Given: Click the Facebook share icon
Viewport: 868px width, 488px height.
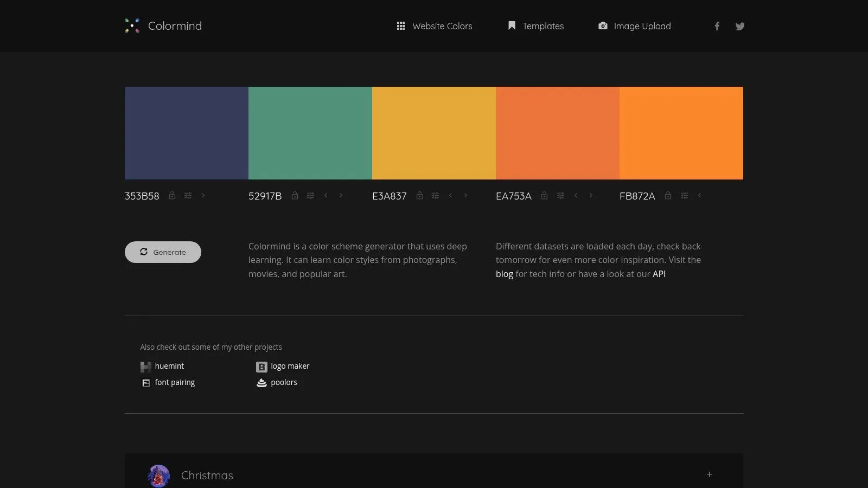Looking at the screenshot, I should click(x=717, y=25).
